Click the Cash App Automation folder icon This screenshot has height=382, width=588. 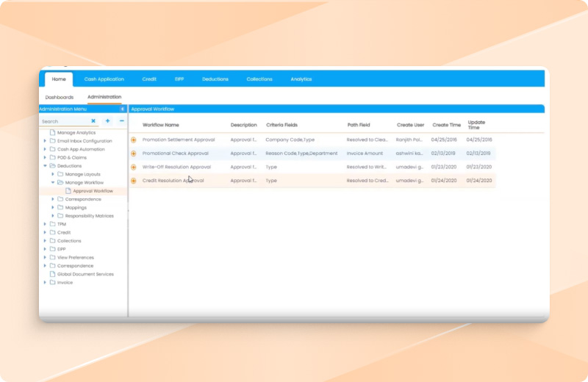[52, 149]
